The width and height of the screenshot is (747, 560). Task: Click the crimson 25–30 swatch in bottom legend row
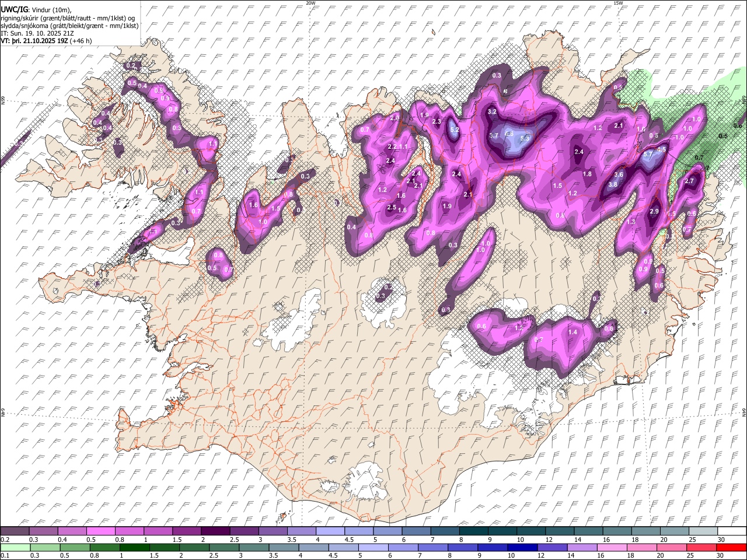point(703,547)
